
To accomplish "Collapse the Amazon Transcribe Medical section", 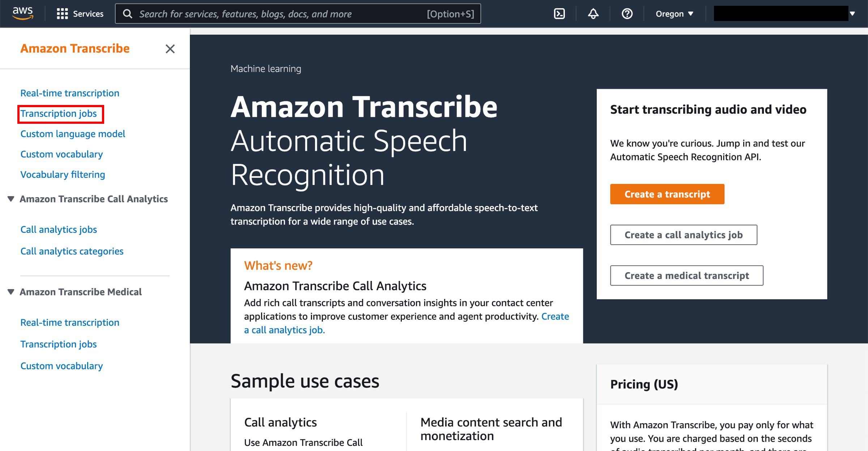I will (x=10, y=292).
